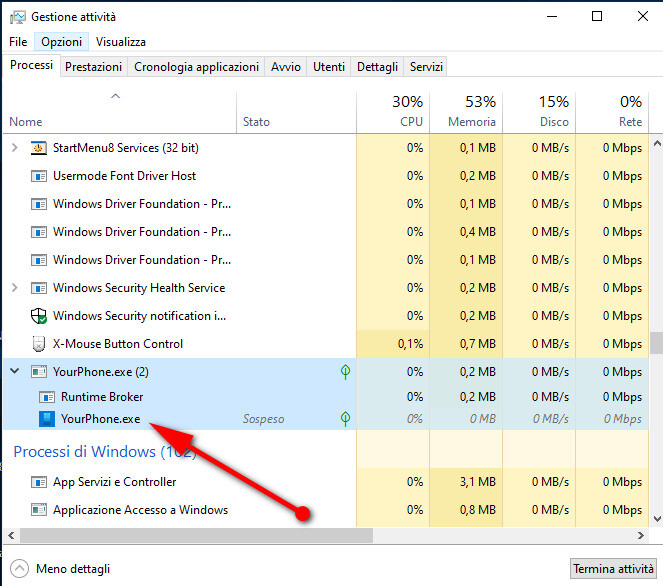Switch to the Prestazioni tab
This screenshot has width=663, height=586.
pos(93,67)
